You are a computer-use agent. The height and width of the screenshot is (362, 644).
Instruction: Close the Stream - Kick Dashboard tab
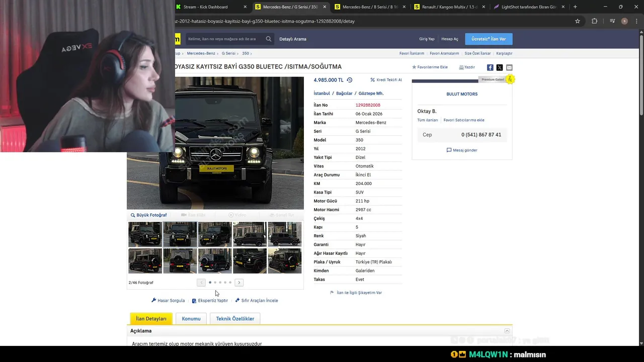pos(245,7)
